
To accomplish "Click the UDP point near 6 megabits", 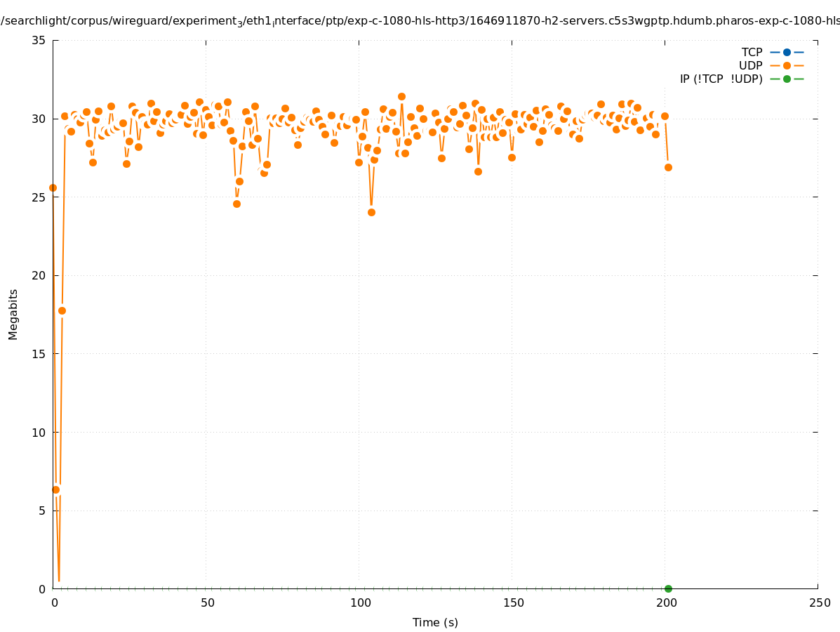I will click(55, 489).
